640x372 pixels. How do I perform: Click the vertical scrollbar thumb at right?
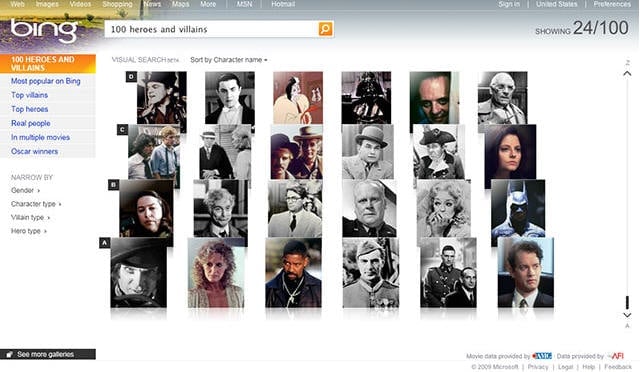click(627, 303)
